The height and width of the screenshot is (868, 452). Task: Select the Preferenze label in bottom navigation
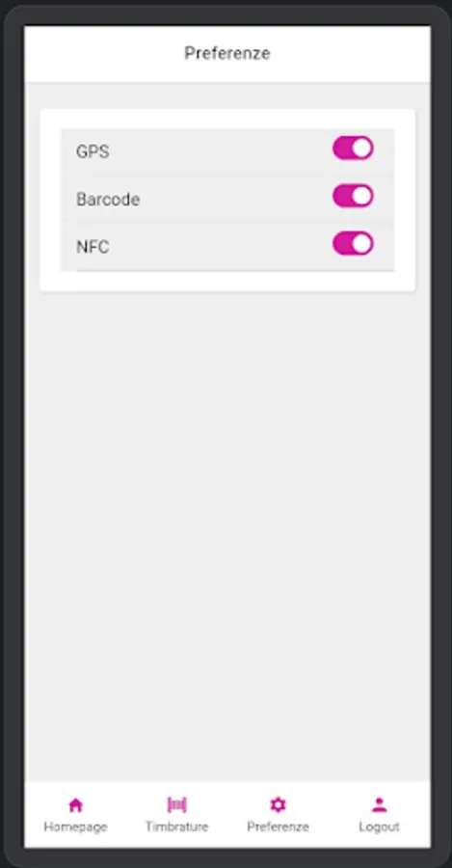(278, 827)
